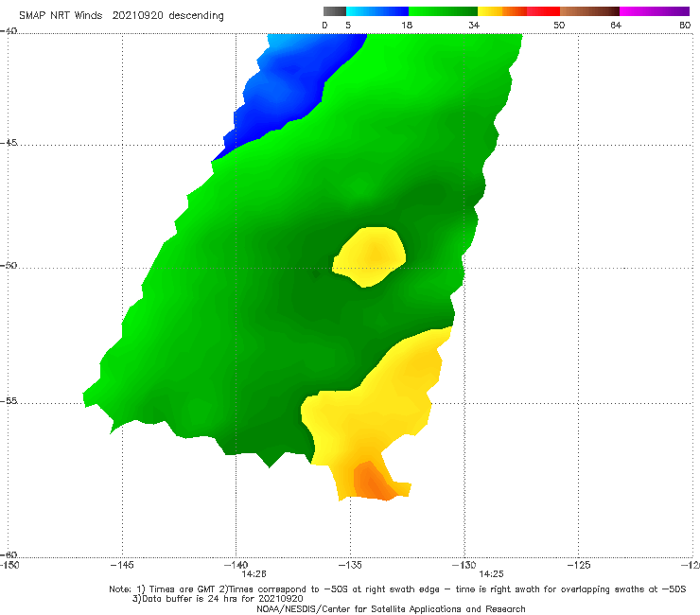Viewport: 700px width, 615px height.
Task: Click the yellow-orange segment of the color bar
Action: [x=502, y=11]
